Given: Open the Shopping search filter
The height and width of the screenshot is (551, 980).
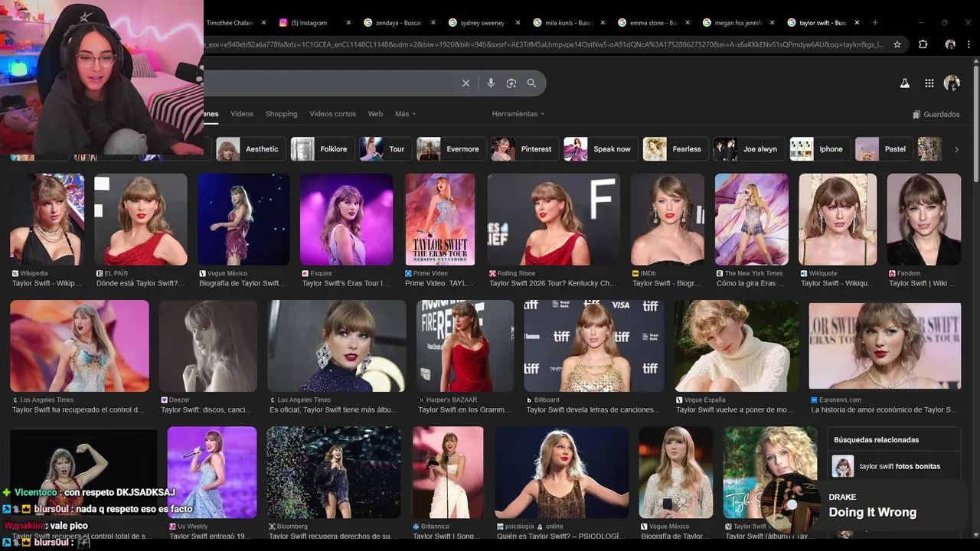Looking at the screenshot, I should tap(281, 114).
